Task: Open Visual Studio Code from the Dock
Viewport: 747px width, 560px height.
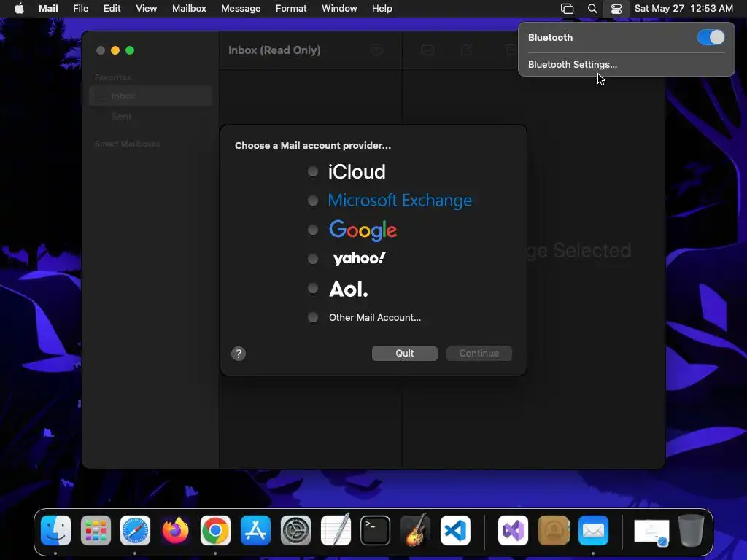Action: tap(455, 531)
